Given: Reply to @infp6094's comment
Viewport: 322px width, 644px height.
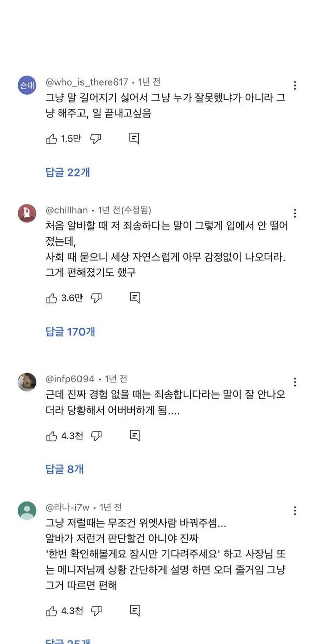Looking at the screenshot, I should pyautogui.click(x=134, y=436).
